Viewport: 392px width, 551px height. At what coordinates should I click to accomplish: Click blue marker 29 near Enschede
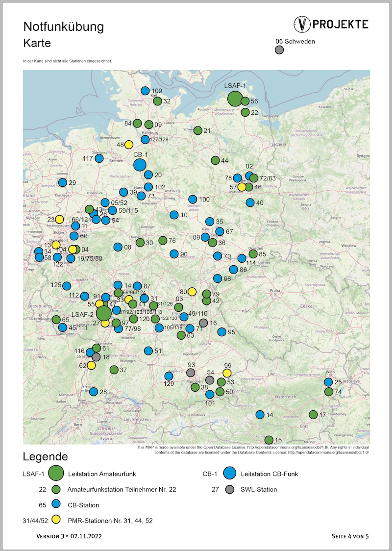pyautogui.click(x=62, y=182)
